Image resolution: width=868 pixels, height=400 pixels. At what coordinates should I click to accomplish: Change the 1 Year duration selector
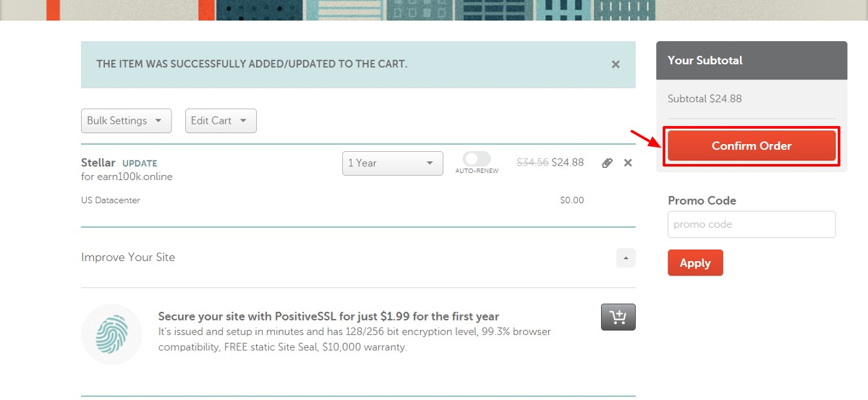click(x=393, y=163)
